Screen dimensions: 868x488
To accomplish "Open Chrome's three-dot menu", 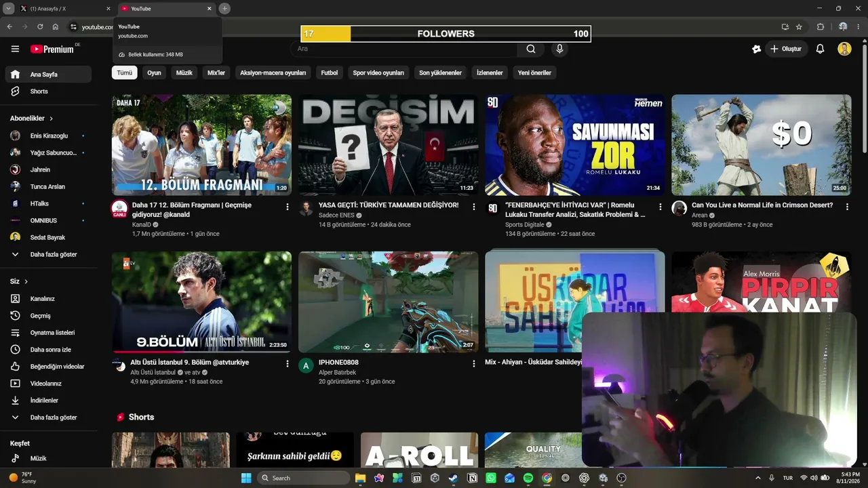I will (x=859, y=26).
